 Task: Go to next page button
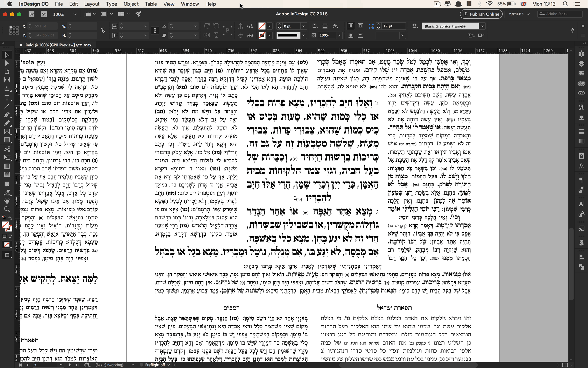tap(70, 365)
